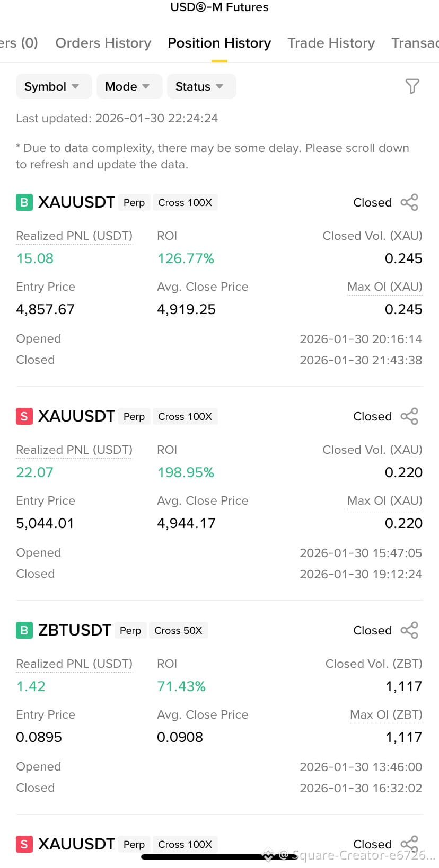Select the Position History tab
439x868 pixels.
219,43
